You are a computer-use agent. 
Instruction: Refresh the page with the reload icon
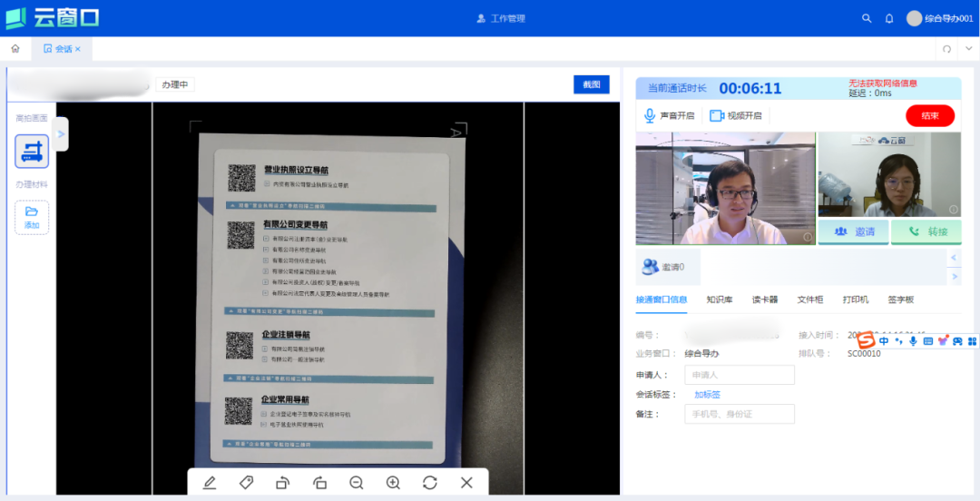click(x=946, y=49)
